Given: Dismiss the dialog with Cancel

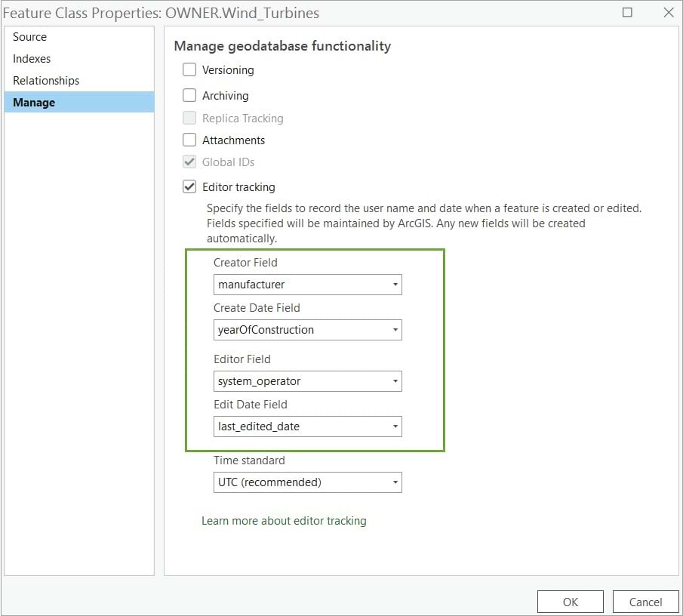Looking at the screenshot, I should coord(645,602).
